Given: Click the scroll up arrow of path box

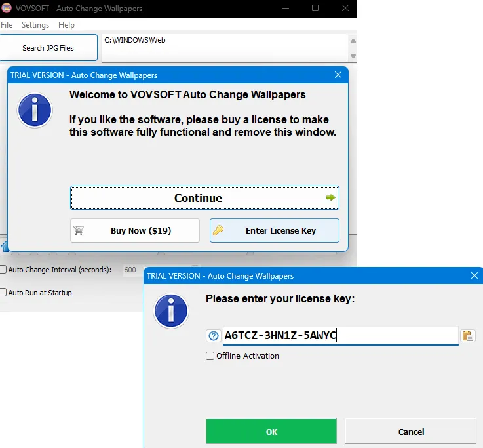Looking at the screenshot, I should tap(353, 41).
